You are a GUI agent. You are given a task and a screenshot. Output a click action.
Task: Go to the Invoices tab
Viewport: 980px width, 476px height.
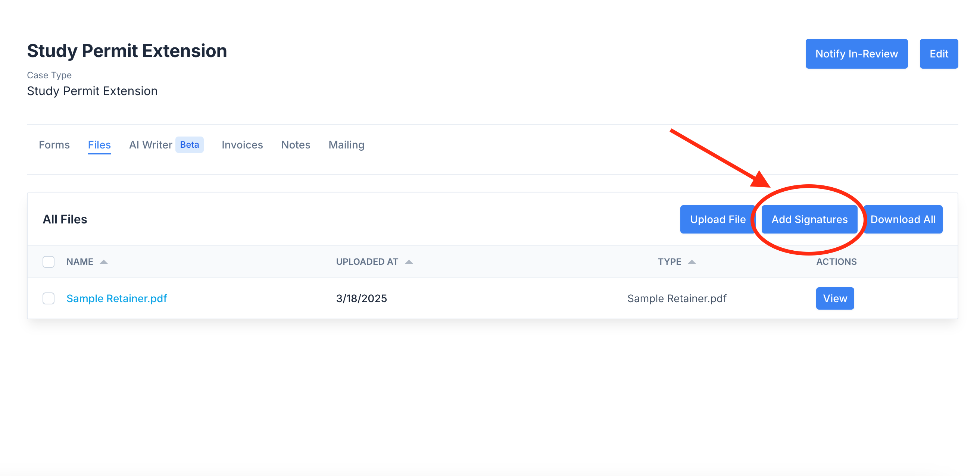242,145
